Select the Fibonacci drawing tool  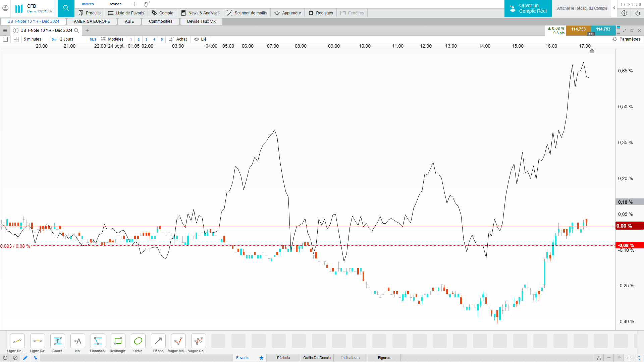coord(98,341)
